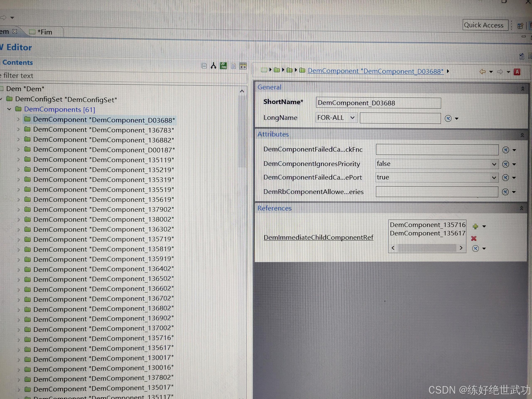Click red X to remove selected reference
Viewport: 532px width, 399px height.
[474, 238]
